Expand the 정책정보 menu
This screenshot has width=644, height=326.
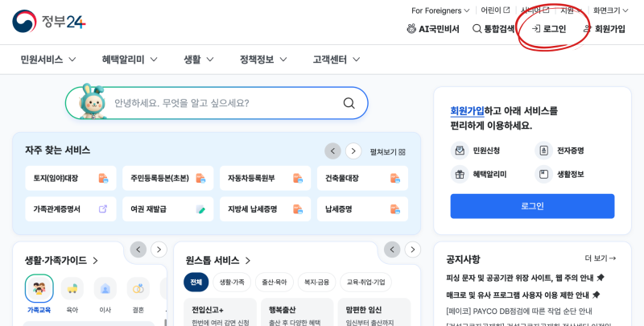pyautogui.click(x=263, y=60)
